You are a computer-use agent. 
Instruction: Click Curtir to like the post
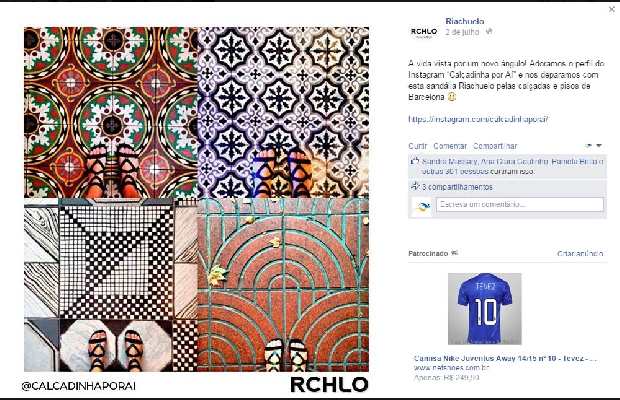point(418,146)
